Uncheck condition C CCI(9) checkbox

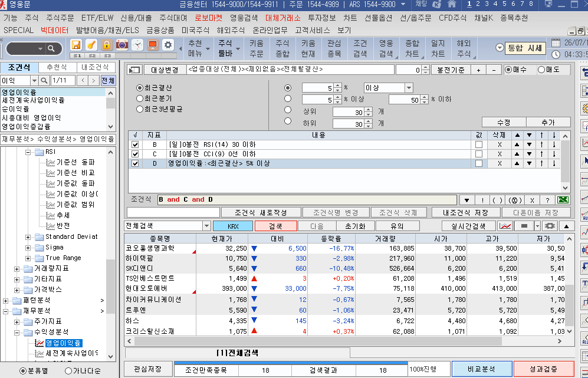(x=135, y=154)
